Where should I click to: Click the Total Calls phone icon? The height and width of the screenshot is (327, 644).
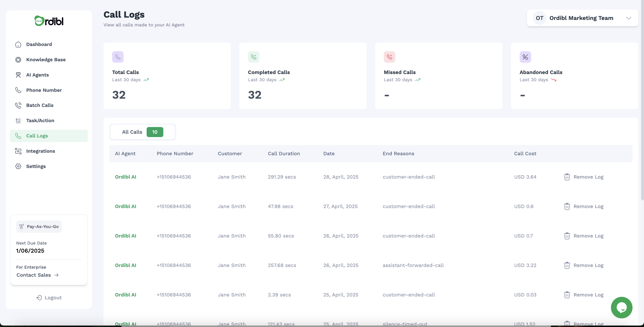click(118, 57)
